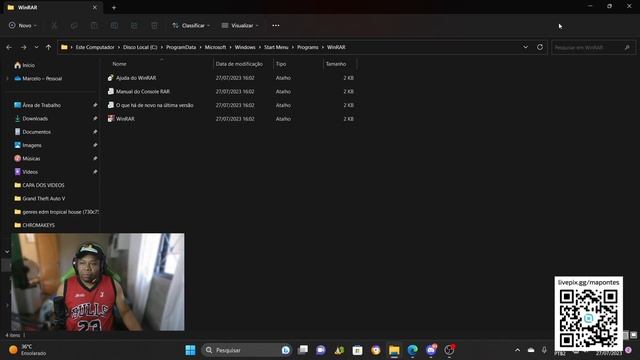Click the WinRAR shortcut icon in file list

111,119
